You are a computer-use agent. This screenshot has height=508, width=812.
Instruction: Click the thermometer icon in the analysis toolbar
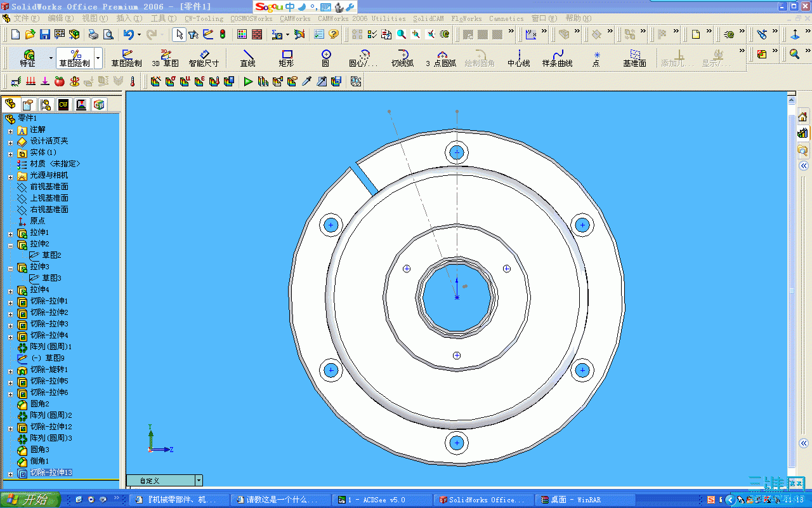(133, 81)
